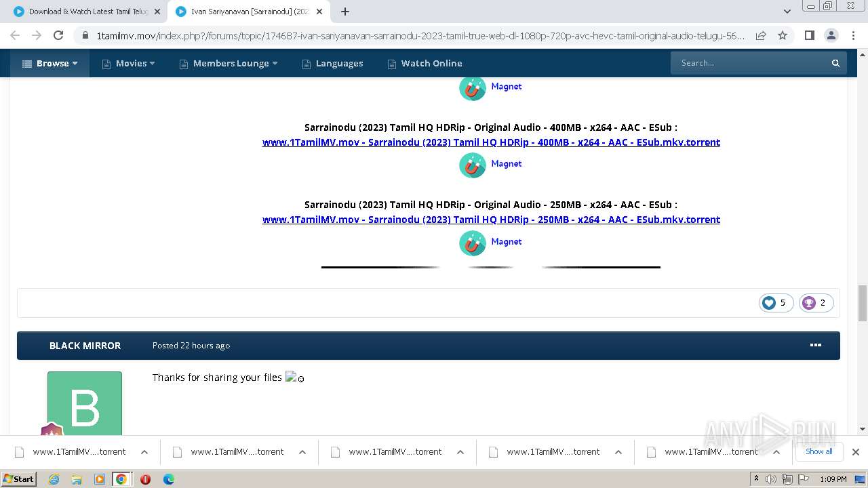Click the browser address bar URL
The image size is (868, 488).
click(420, 35)
